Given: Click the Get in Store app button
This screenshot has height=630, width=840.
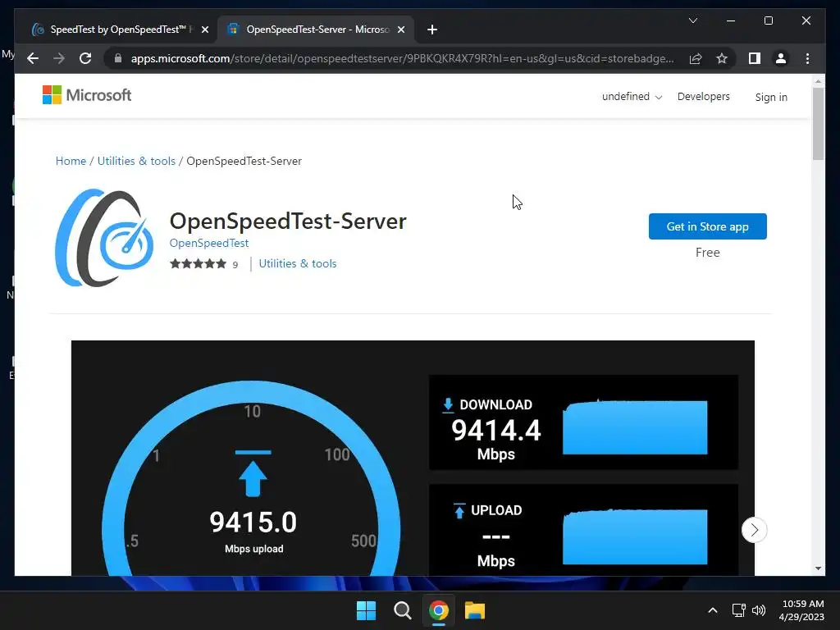Looking at the screenshot, I should (x=707, y=226).
